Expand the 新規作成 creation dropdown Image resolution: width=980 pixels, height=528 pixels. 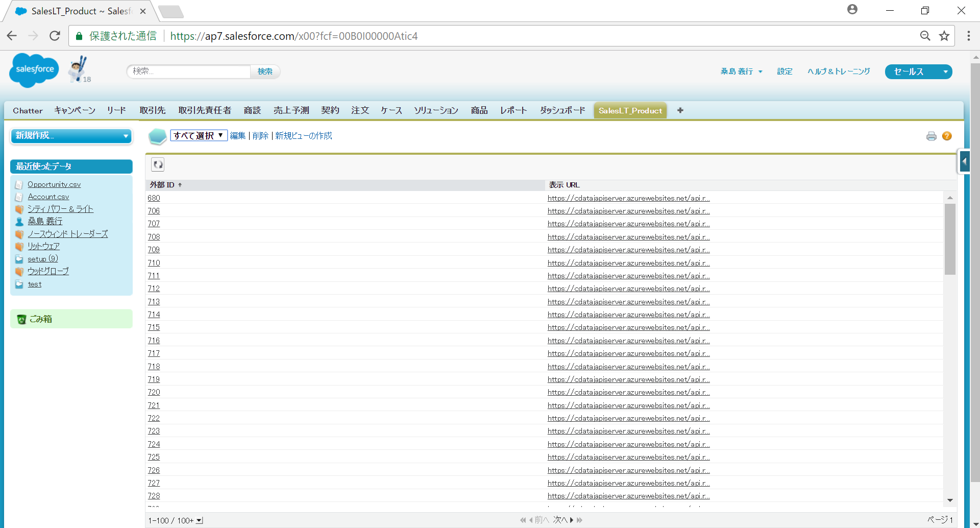point(71,136)
